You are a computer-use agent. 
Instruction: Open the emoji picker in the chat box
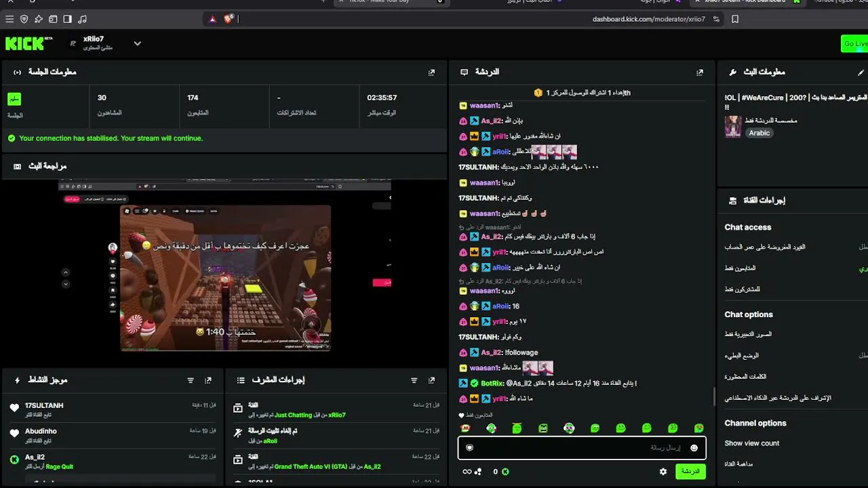[694, 448]
